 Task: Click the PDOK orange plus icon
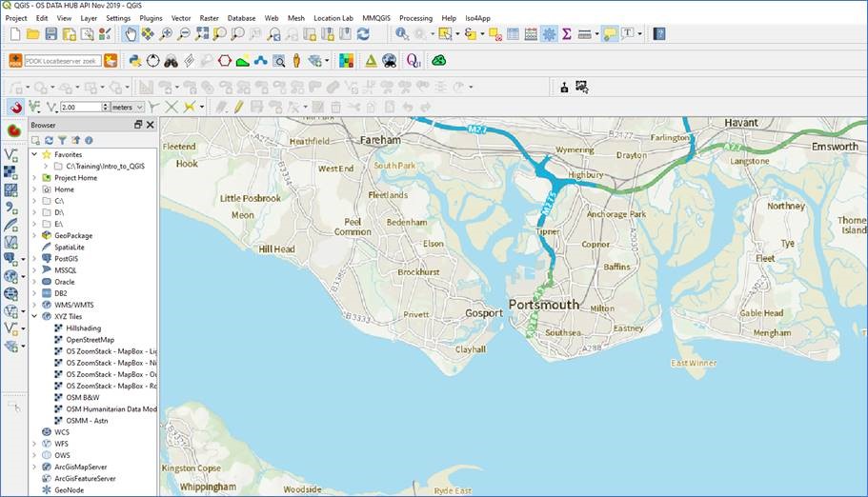click(x=15, y=61)
